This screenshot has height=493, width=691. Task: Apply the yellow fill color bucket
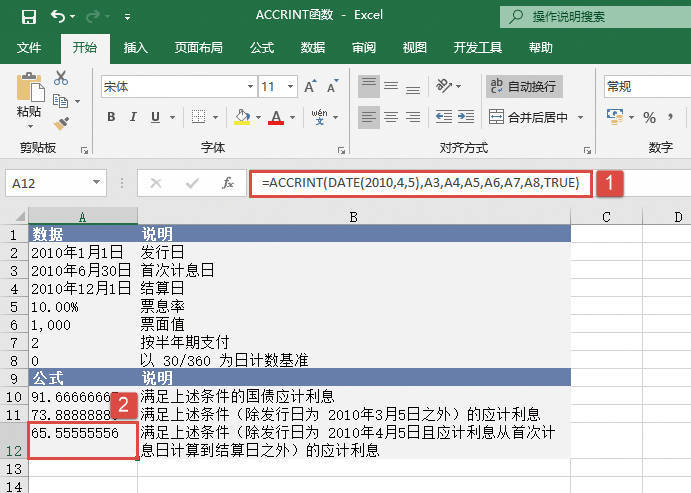click(x=241, y=117)
